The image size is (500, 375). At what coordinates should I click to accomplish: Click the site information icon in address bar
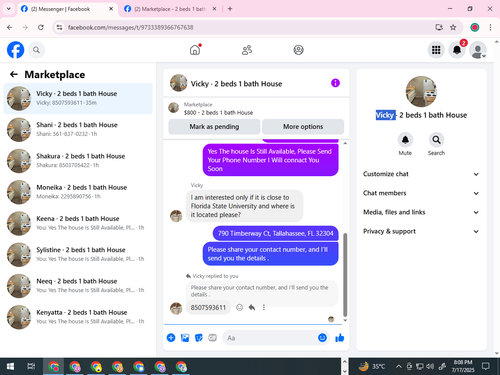point(59,27)
